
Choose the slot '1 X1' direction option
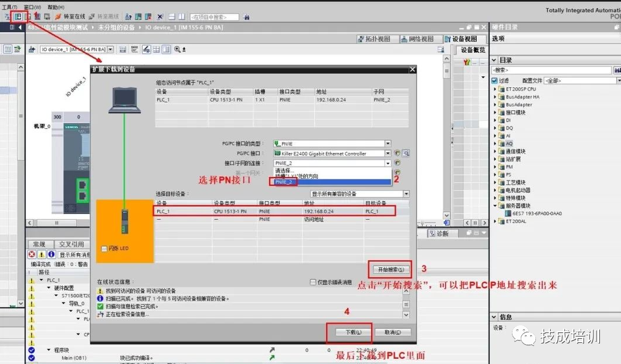click(332, 176)
